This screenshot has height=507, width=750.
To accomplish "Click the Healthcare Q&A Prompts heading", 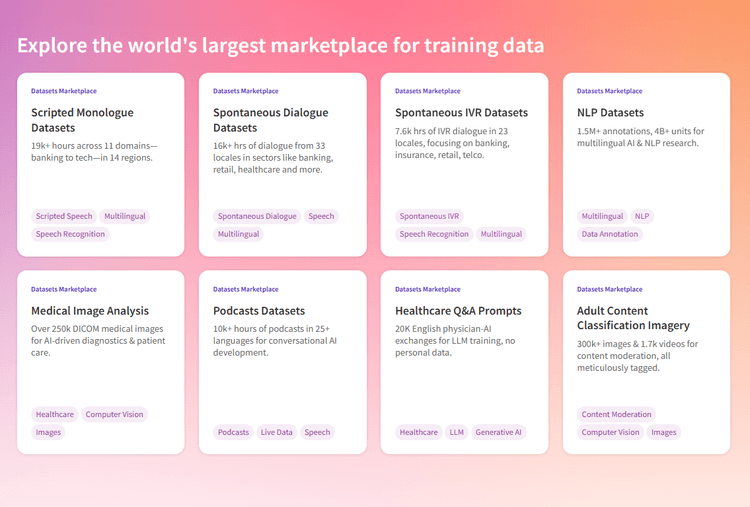I will (456, 311).
